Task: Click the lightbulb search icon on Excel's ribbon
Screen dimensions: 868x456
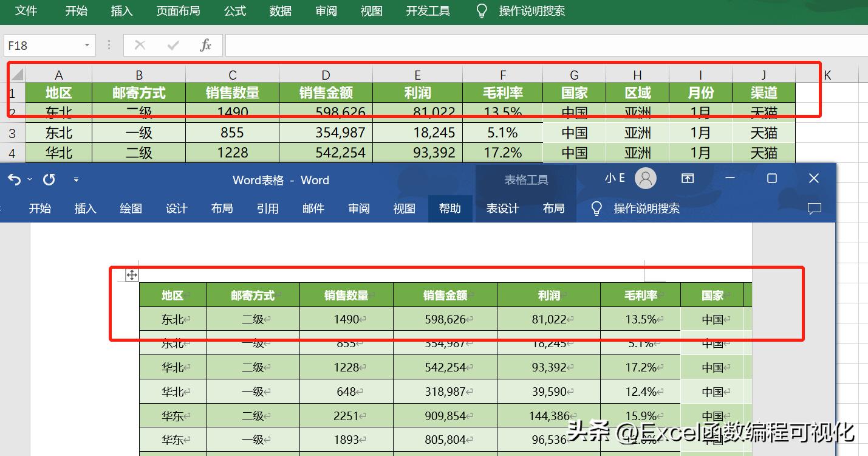Action: coord(480,10)
